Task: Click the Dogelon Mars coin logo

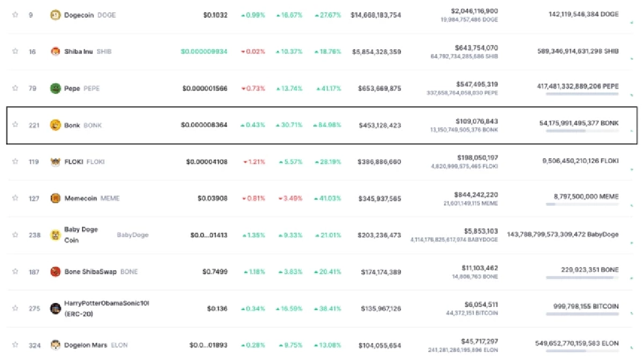Action: point(55,345)
